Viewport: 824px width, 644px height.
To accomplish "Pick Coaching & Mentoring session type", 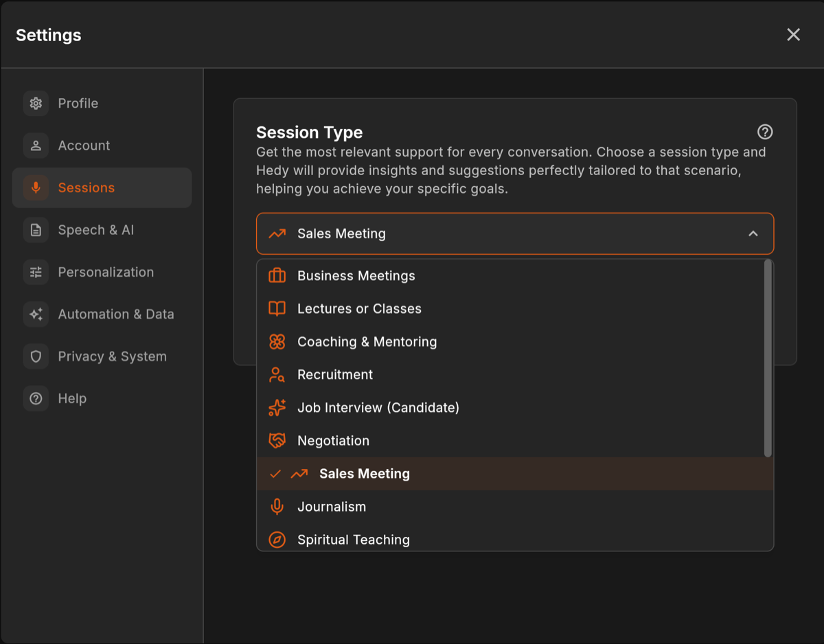I will [x=511, y=342].
